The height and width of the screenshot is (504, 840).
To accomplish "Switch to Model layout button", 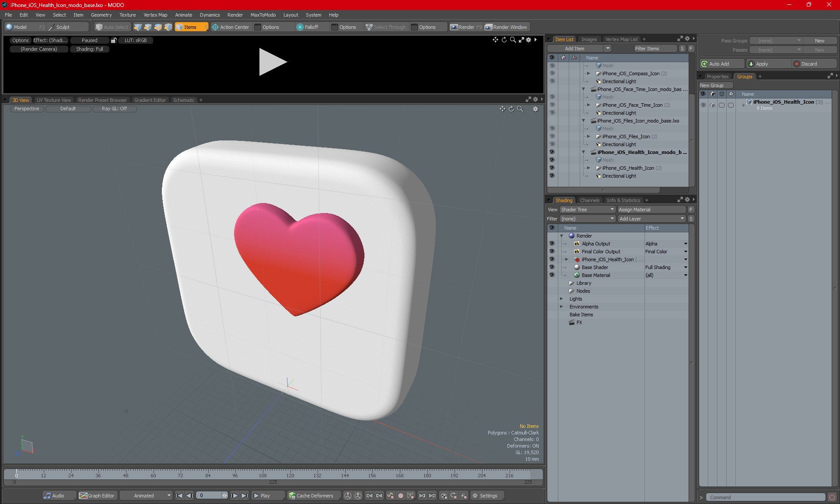I will (25, 27).
